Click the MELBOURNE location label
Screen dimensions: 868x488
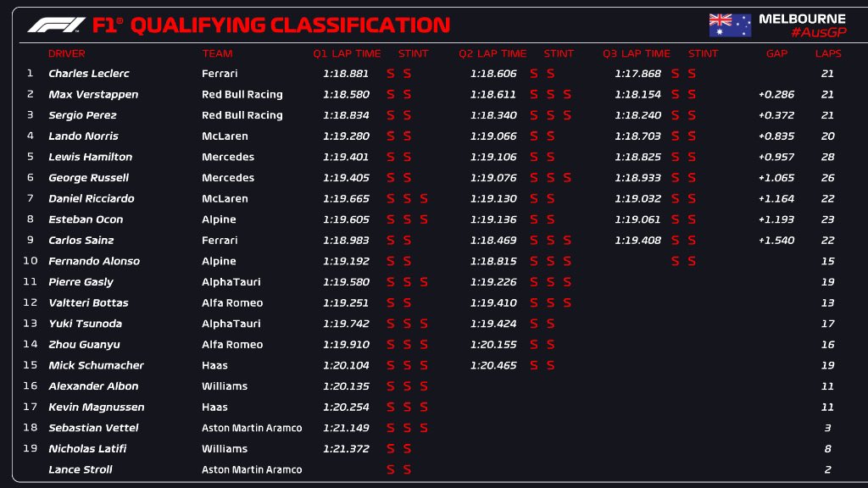coord(802,18)
